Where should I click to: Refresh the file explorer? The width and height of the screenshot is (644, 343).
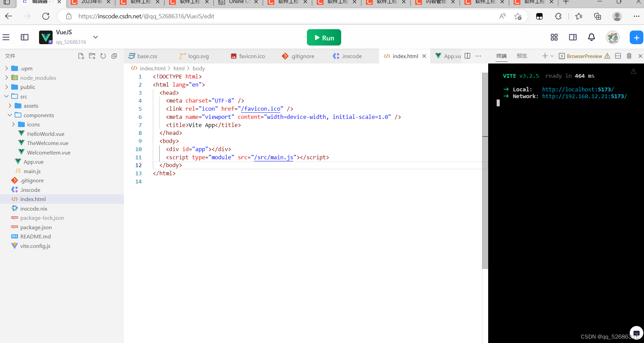click(103, 56)
